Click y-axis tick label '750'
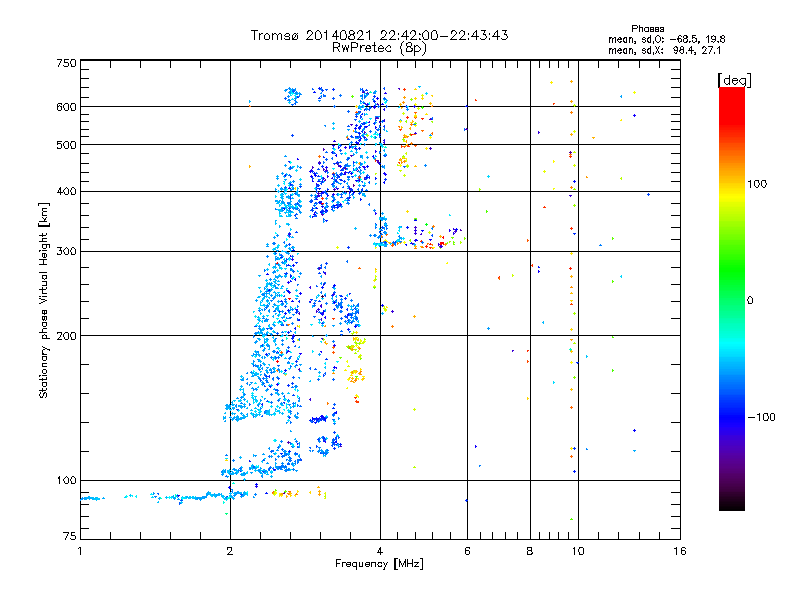 (x=66, y=63)
